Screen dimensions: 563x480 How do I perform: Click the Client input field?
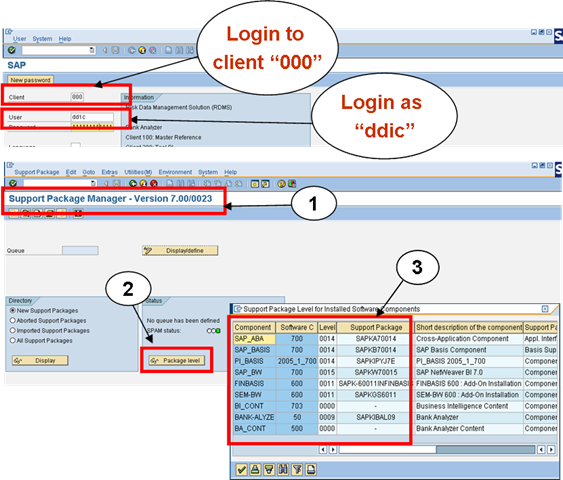77,97
